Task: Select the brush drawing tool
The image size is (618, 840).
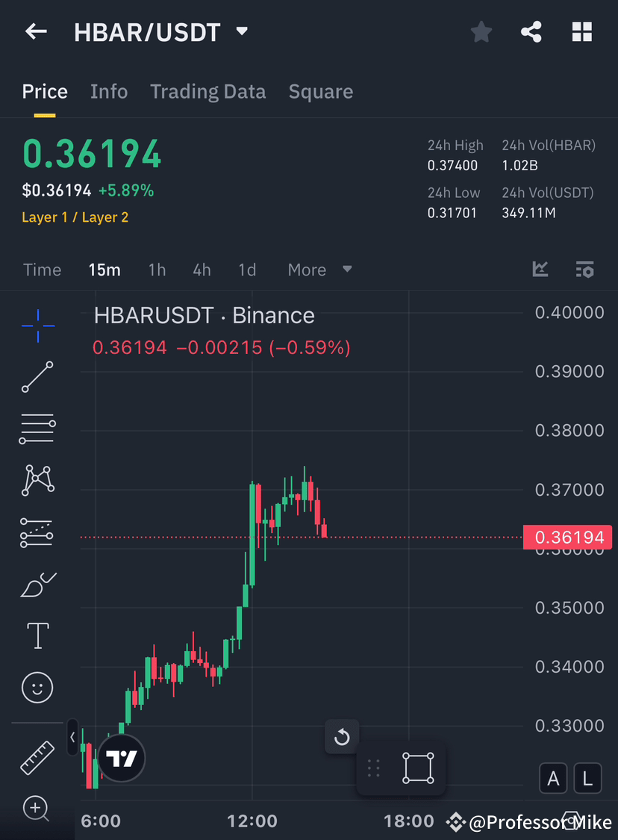Action: tap(37, 585)
